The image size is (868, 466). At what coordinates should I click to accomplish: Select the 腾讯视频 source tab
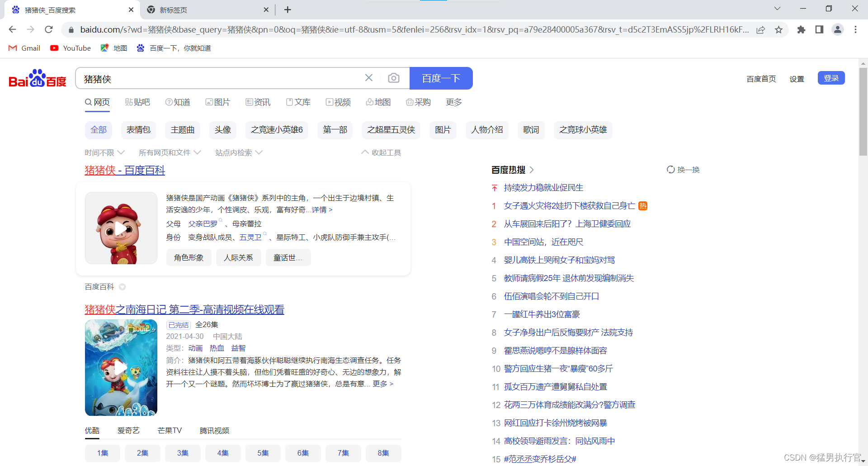(214, 430)
